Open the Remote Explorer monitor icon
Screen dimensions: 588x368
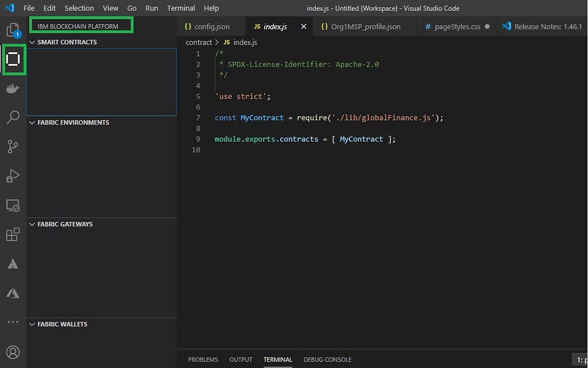(13, 205)
